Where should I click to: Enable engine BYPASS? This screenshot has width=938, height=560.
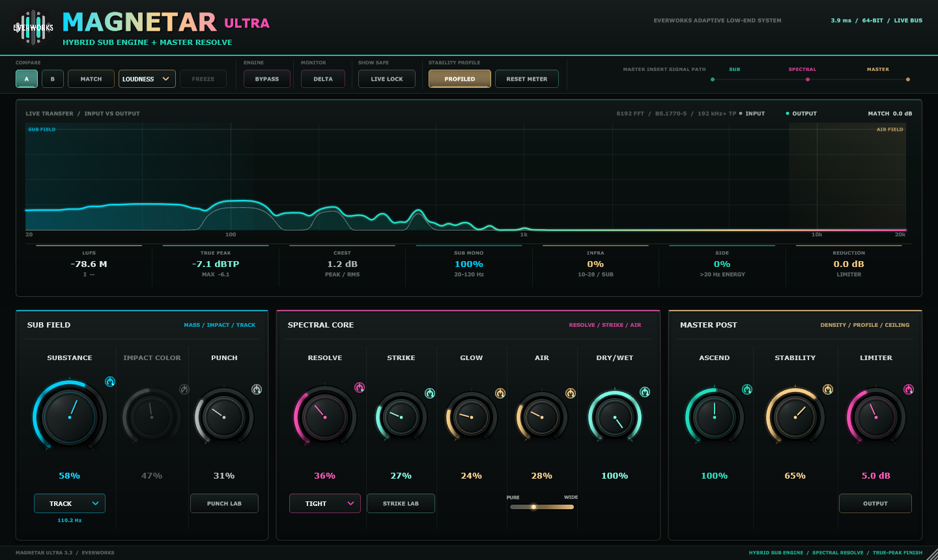pos(267,79)
